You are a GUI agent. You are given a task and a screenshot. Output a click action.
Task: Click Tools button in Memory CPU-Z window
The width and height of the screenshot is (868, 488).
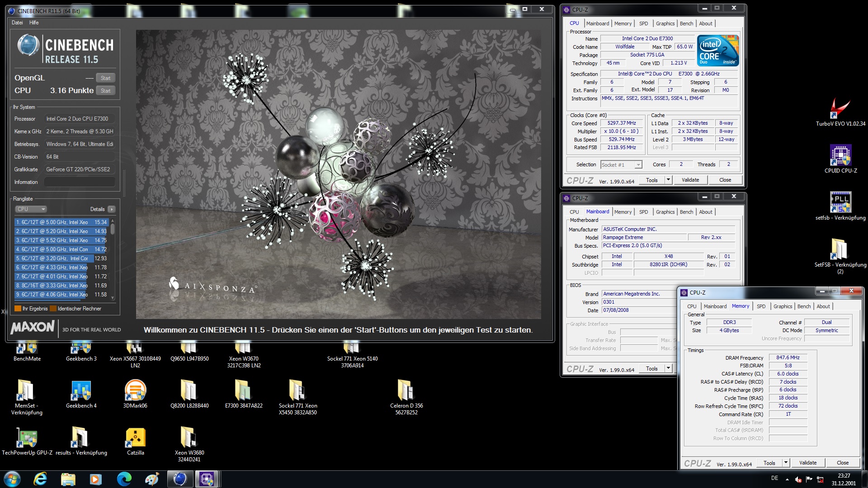tap(769, 463)
